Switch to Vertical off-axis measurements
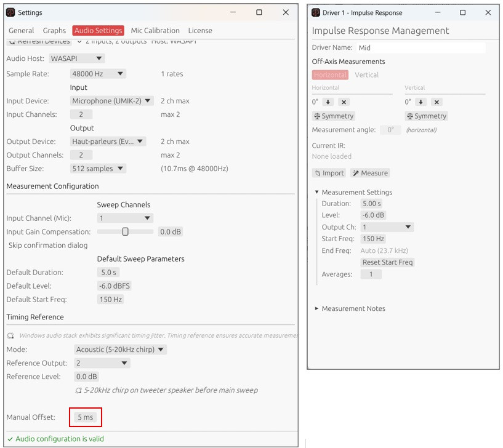The width and height of the screenshot is (503, 448). [x=366, y=74]
